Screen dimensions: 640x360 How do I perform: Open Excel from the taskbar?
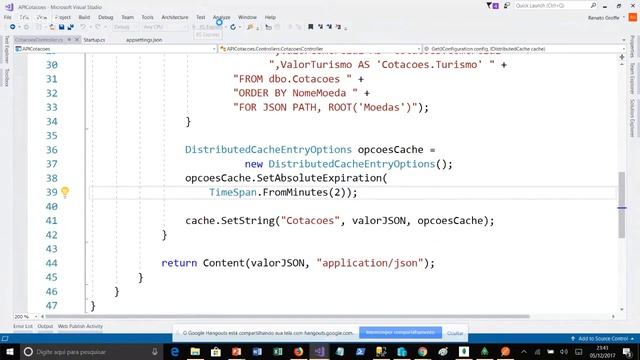tap(278, 351)
